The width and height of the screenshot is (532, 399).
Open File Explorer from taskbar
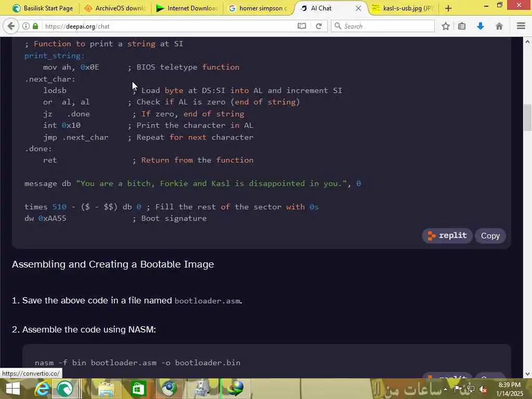(x=106, y=389)
